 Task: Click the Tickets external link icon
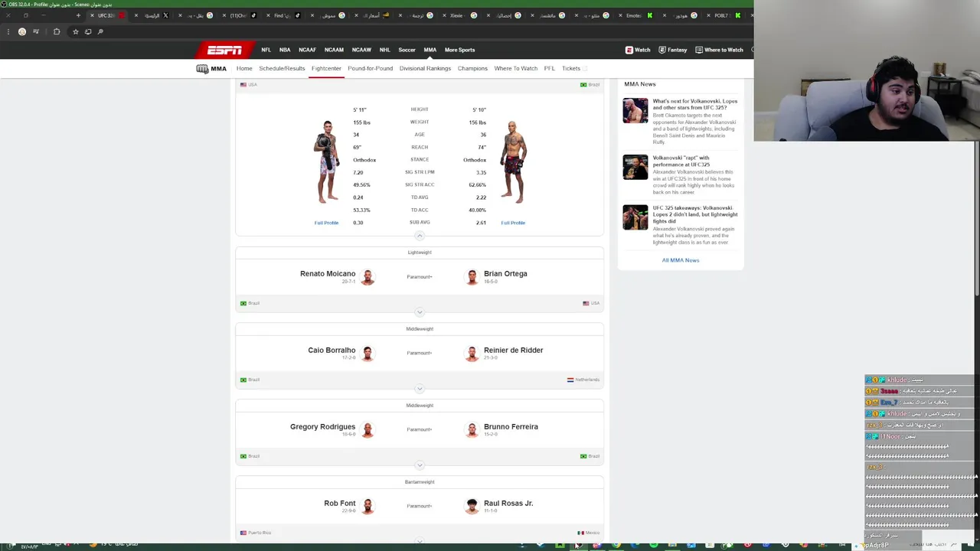pos(585,69)
